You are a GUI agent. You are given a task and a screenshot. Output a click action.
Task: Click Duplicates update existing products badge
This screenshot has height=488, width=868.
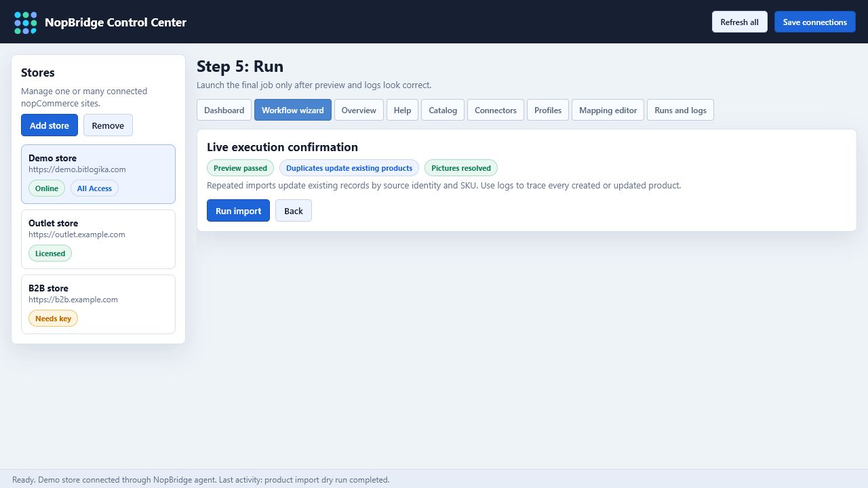click(349, 168)
